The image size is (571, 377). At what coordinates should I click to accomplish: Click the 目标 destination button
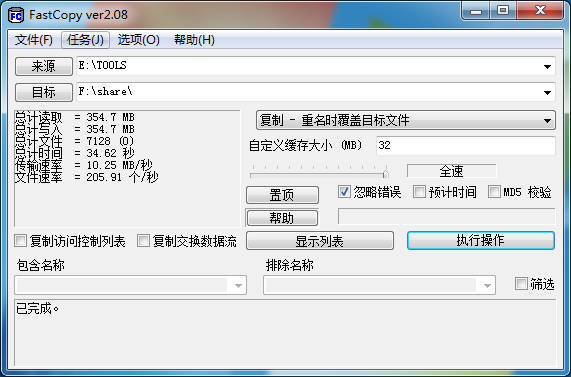coord(44,93)
